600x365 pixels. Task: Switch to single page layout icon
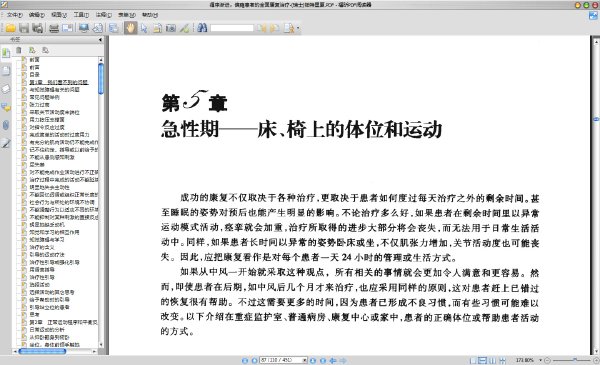point(473,360)
